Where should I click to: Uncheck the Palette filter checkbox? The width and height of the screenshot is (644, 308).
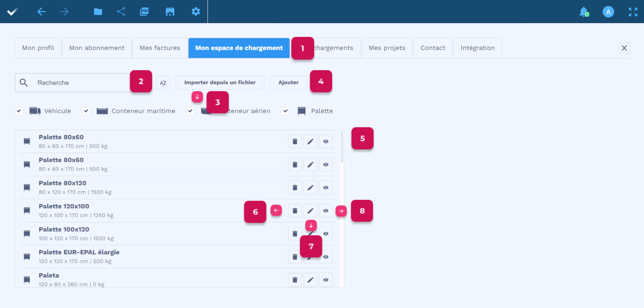[286, 111]
